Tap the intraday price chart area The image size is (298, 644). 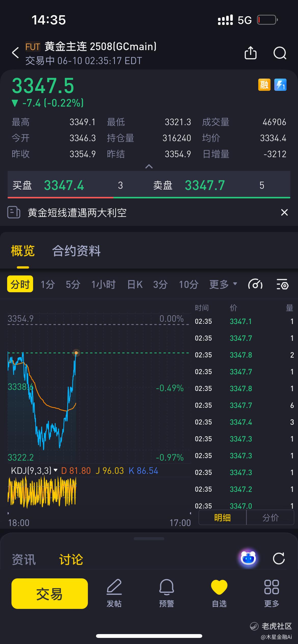99,388
